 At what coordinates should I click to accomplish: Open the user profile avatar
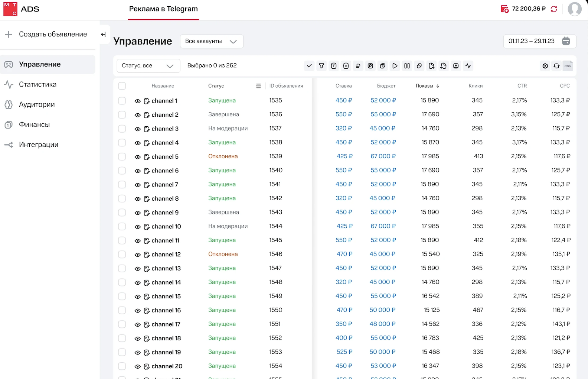click(x=575, y=9)
